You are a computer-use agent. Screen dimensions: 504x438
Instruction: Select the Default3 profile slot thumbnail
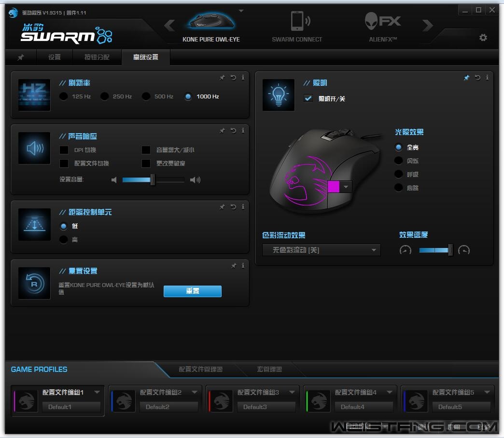pyautogui.click(x=221, y=401)
